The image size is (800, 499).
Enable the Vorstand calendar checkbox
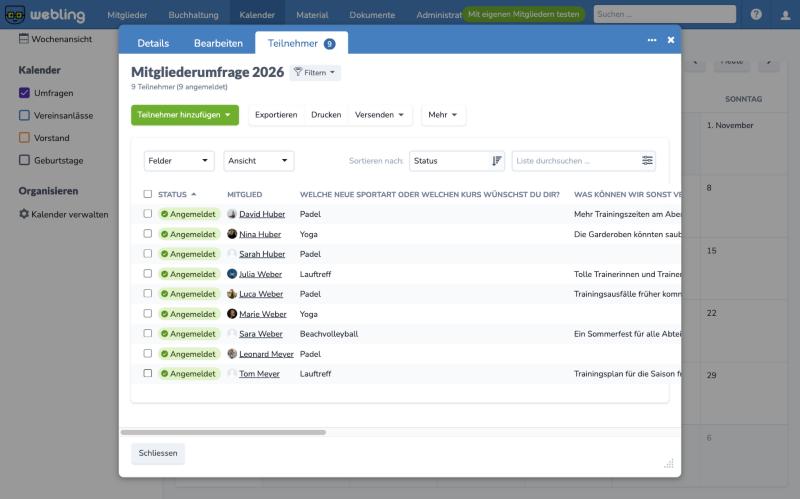pos(24,137)
